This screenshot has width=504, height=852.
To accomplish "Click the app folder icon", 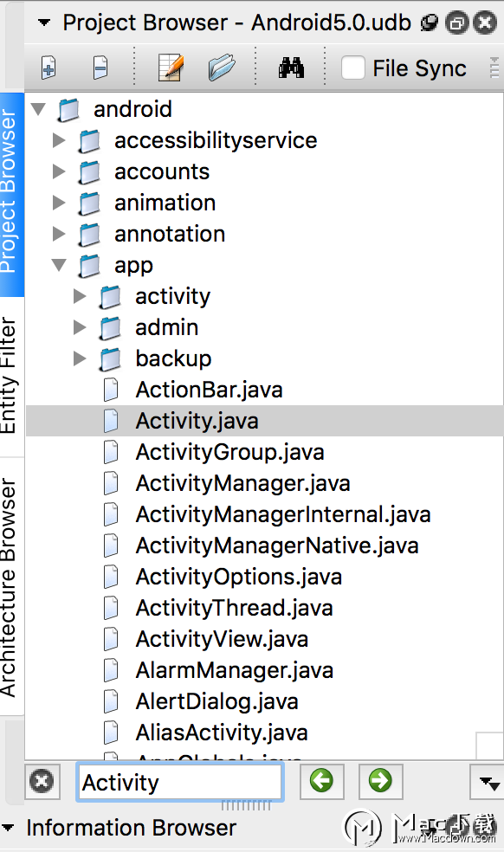I will [90, 265].
